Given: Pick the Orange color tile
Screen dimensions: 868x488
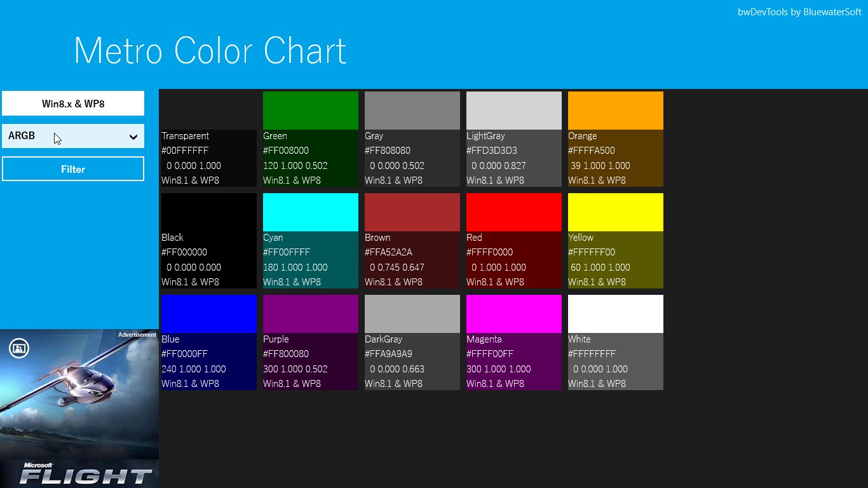Looking at the screenshot, I should pos(615,111).
